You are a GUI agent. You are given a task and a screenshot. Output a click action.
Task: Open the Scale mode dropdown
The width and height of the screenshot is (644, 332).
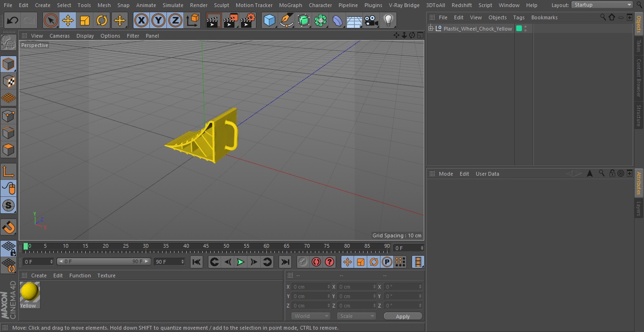[356, 316]
